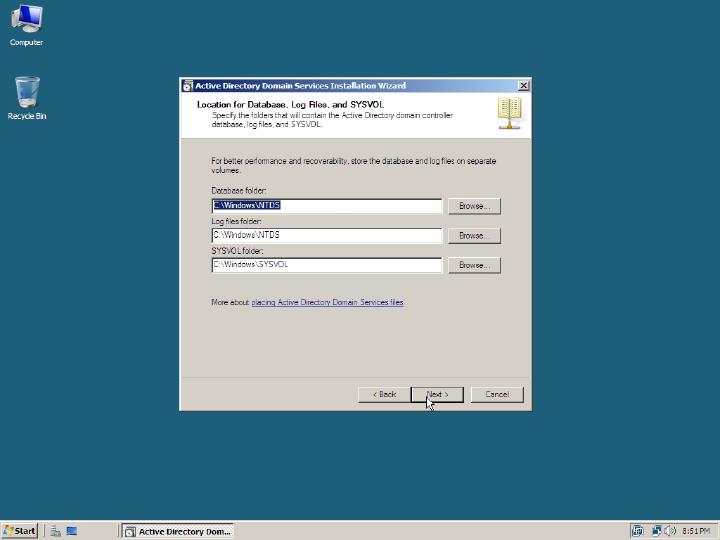Click the wizard title bar icon
Viewport: 720px width, 540px height.
click(x=188, y=86)
